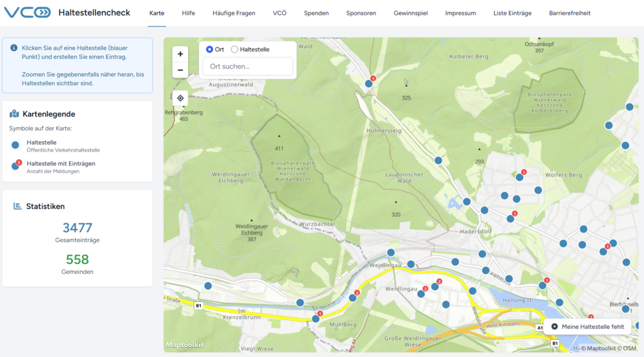
Task: Select the Ort radio button
Action: 210,49
